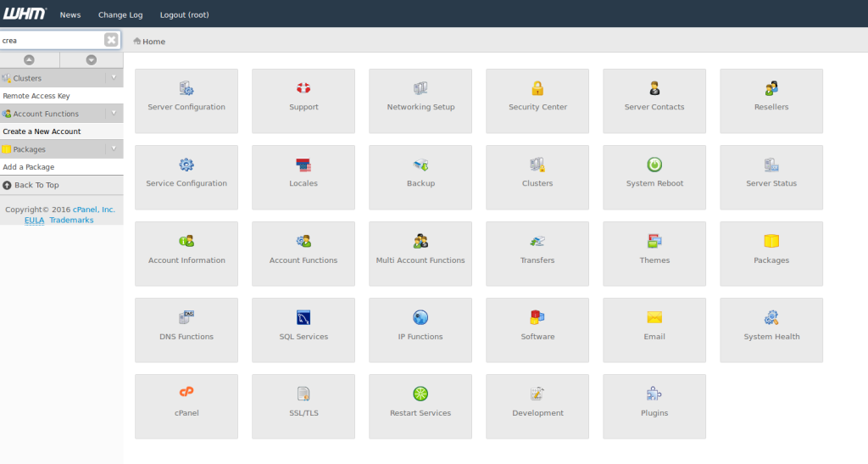868x464 pixels.
Task: Open the News menu item
Action: point(70,14)
